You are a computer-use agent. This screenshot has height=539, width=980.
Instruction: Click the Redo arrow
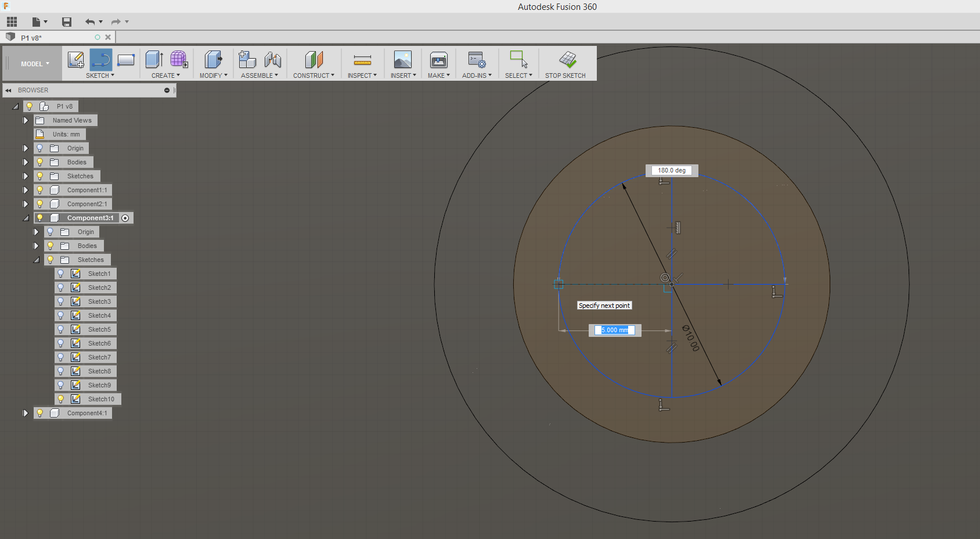coord(116,22)
